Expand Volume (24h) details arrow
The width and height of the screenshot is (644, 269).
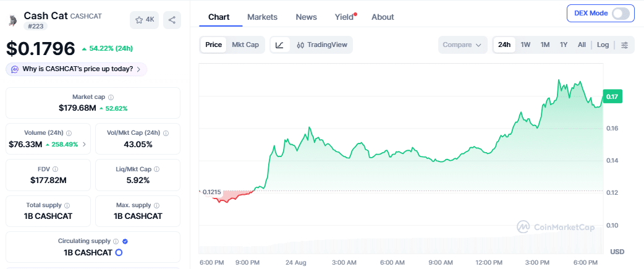click(x=84, y=144)
